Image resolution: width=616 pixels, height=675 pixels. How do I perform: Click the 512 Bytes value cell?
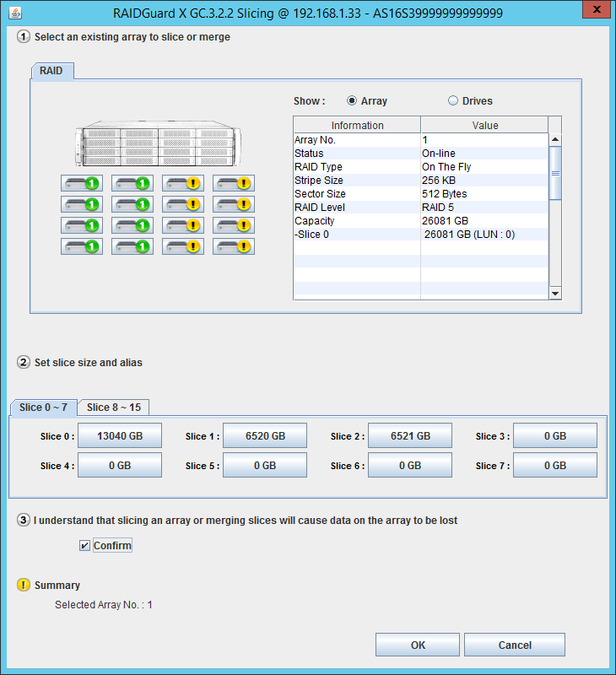pyautogui.click(x=484, y=194)
